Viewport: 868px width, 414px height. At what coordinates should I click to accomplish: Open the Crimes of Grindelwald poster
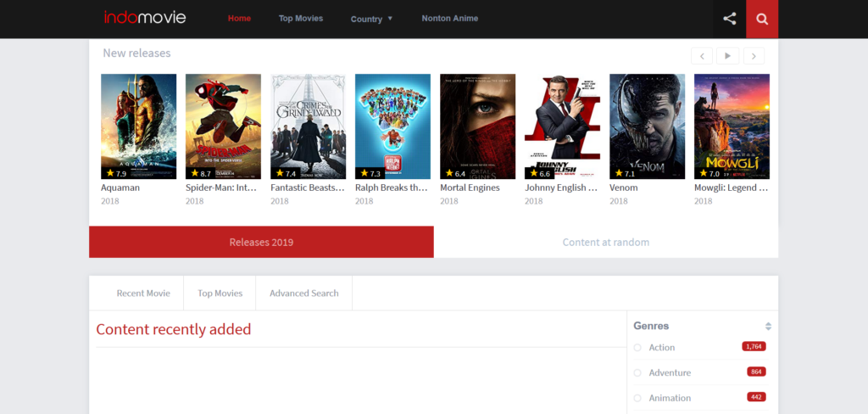[x=309, y=126]
